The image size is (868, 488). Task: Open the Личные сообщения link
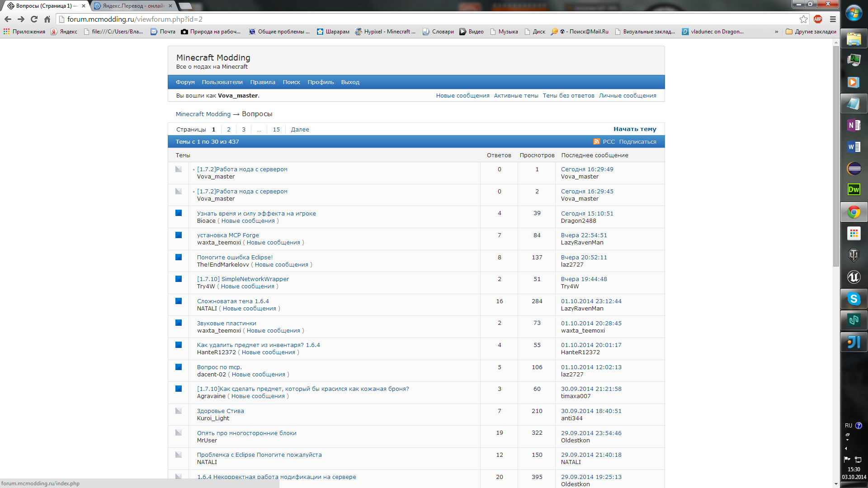627,96
